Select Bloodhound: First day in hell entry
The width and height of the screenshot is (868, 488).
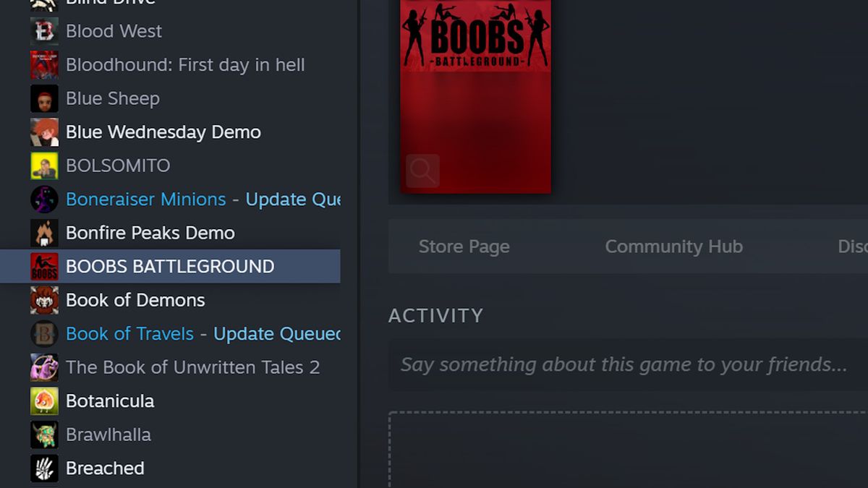click(170, 65)
